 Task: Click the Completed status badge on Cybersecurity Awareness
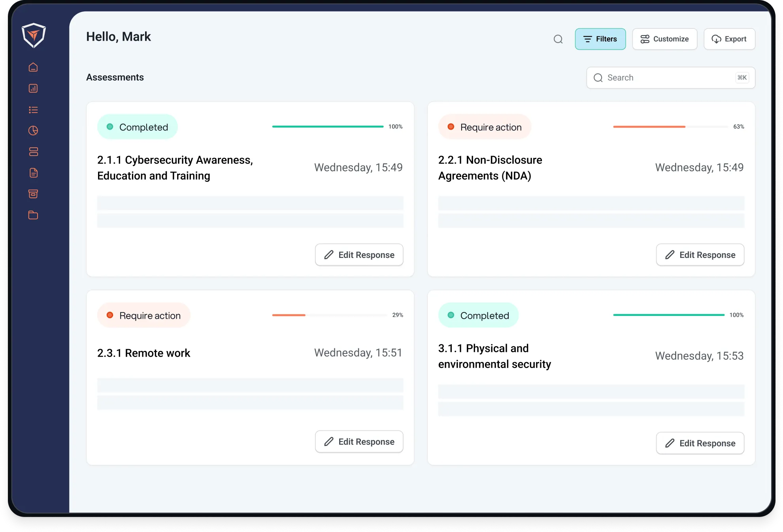pos(137,127)
